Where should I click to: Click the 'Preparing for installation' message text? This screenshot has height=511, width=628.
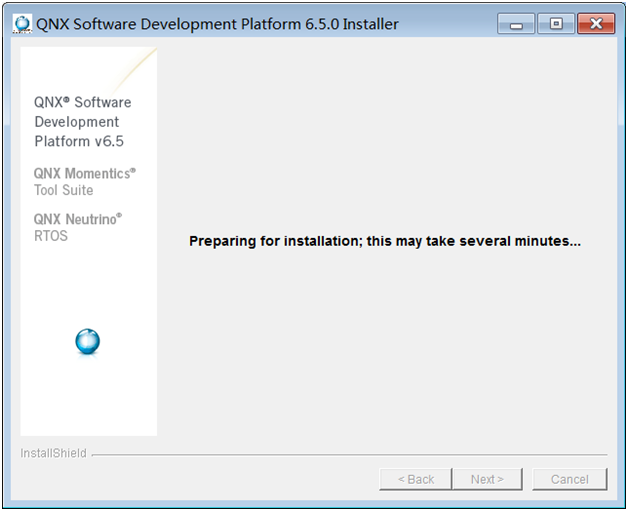385,241
